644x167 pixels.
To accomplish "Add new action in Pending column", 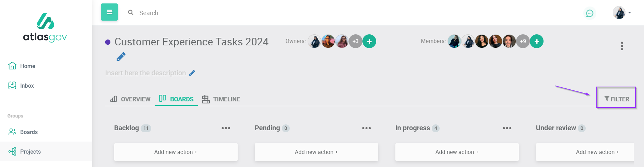I will (x=316, y=152).
